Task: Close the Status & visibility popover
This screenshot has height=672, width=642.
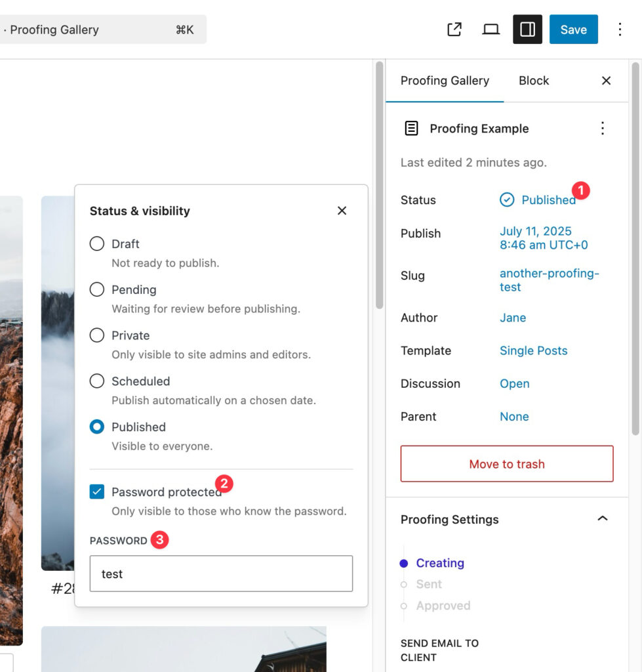Action: pyautogui.click(x=342, y=211)
